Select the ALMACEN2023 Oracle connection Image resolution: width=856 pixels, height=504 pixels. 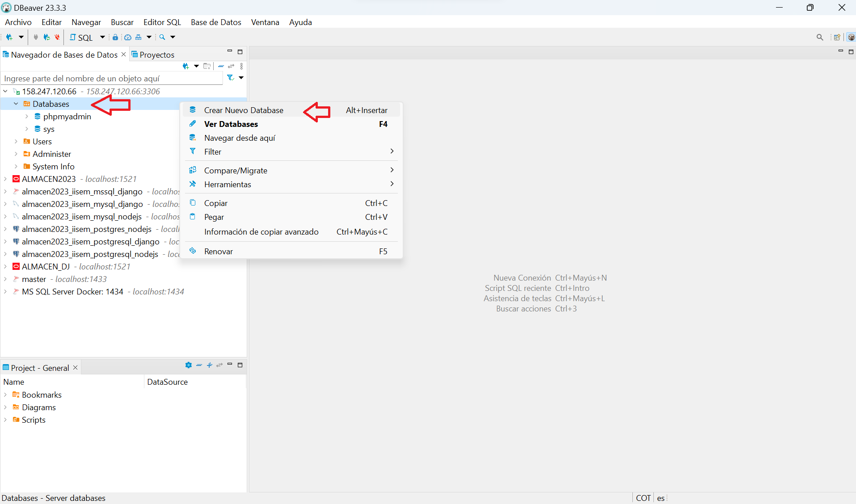[x=49, y=179]
